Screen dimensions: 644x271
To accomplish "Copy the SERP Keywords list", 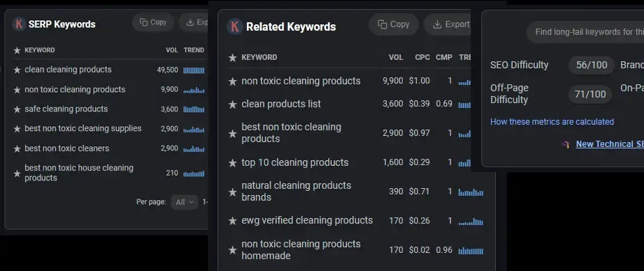I will (x=153, y=22).
